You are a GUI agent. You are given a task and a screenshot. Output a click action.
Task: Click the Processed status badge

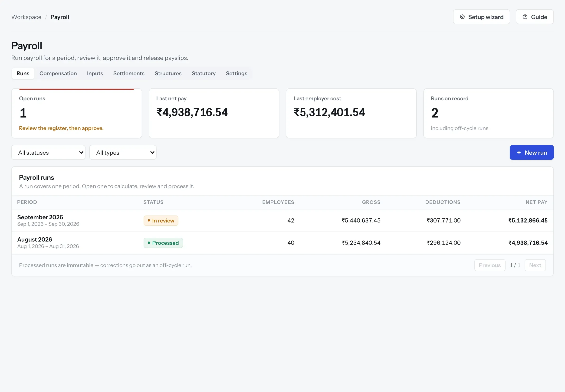[x=163, y=243]
